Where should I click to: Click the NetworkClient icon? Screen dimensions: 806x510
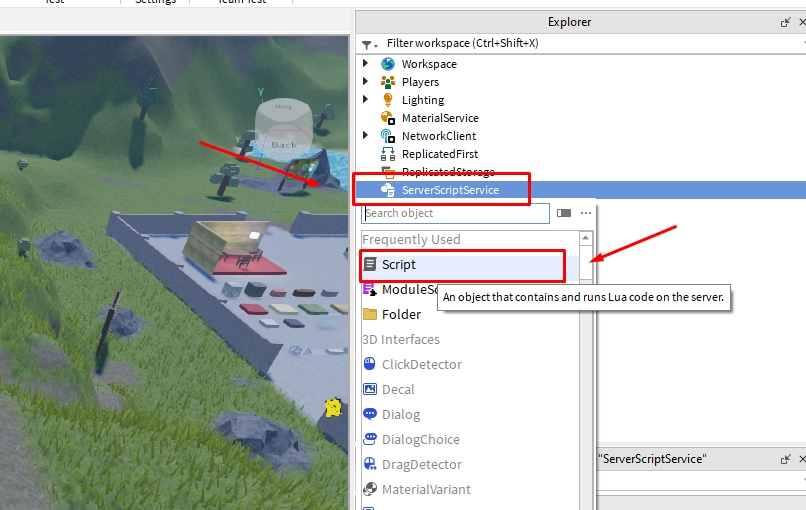coord(388,136)
